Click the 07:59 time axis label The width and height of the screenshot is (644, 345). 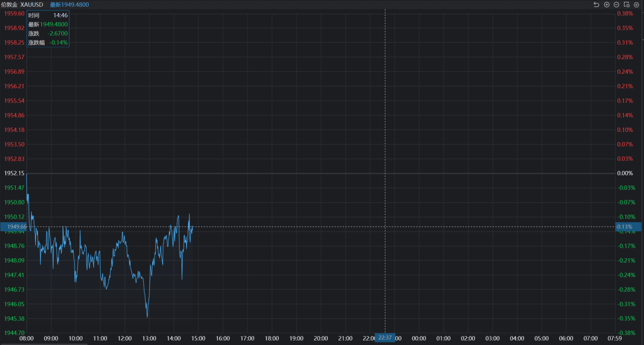click(614, 339)
